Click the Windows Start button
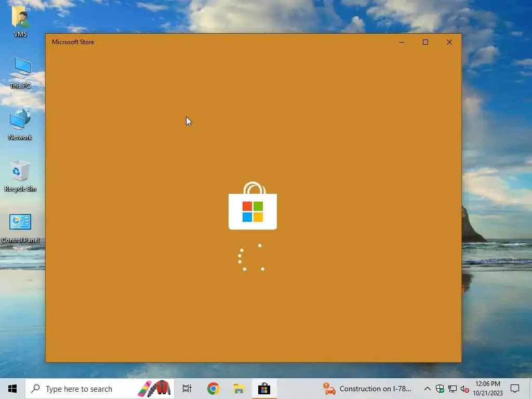 (12, 389)
